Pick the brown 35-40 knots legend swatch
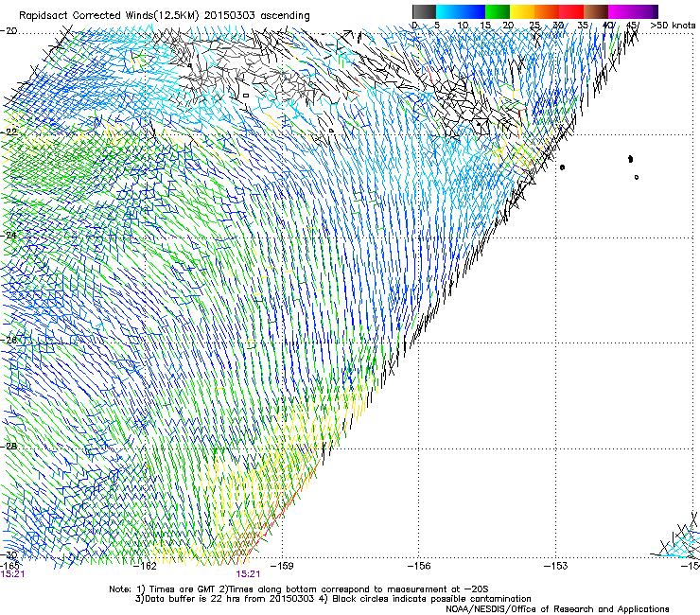This screenshot has height=615, width=700. [596, 11]
